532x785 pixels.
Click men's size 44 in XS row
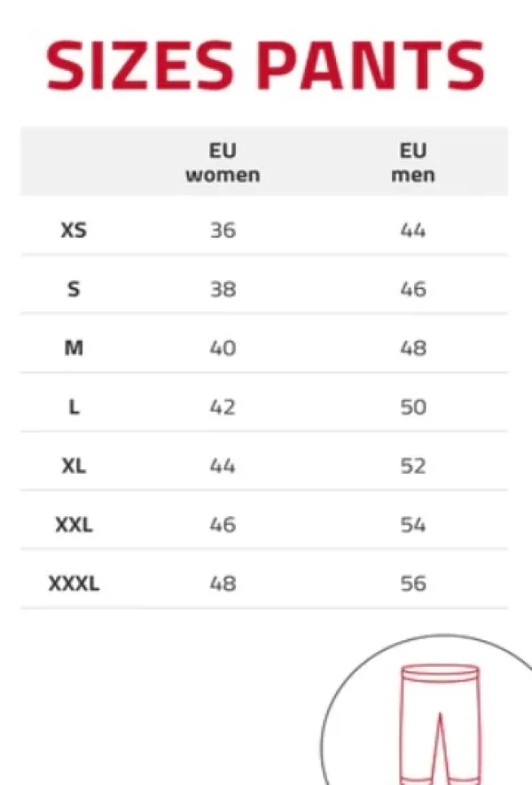(413, 231)
